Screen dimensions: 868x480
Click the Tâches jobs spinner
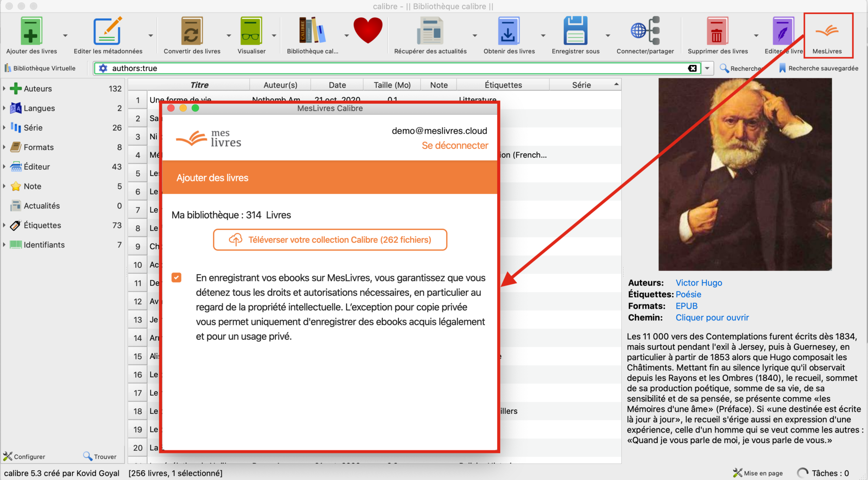(x=802, y=473)
